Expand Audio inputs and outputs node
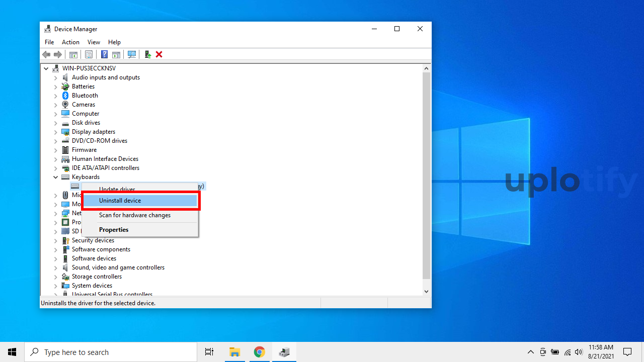 tap(56, 77)
